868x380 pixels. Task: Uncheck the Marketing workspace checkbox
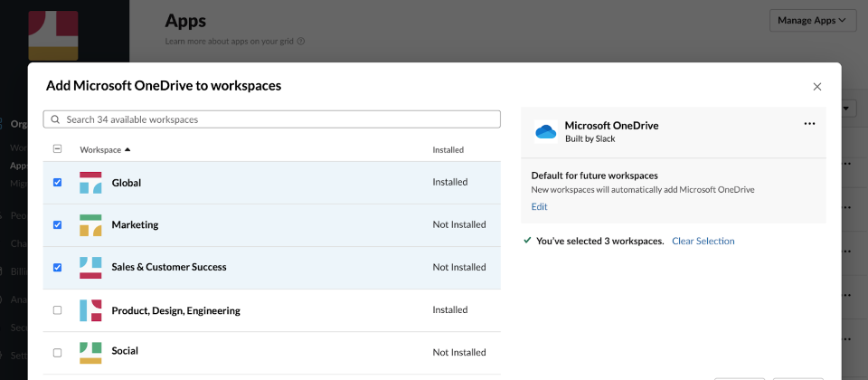coord(58,225)
